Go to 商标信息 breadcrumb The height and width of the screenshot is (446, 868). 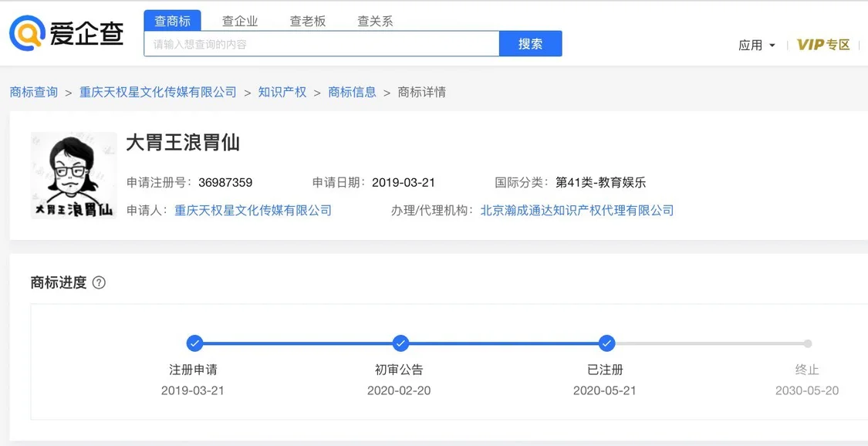[352, 92]
